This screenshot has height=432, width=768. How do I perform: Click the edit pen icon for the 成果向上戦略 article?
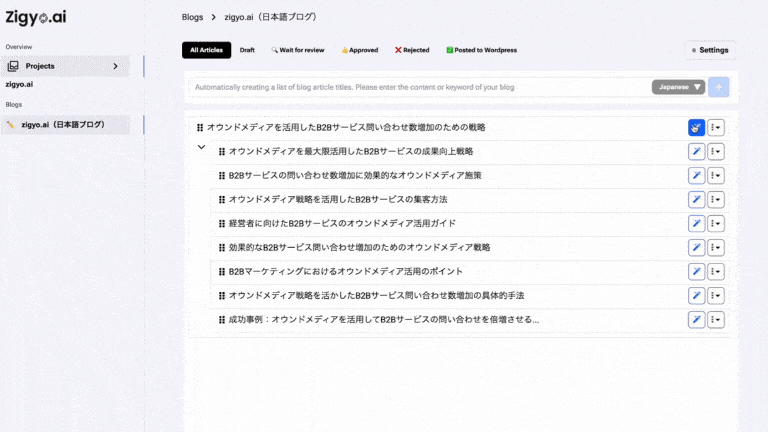click(696, 151)
